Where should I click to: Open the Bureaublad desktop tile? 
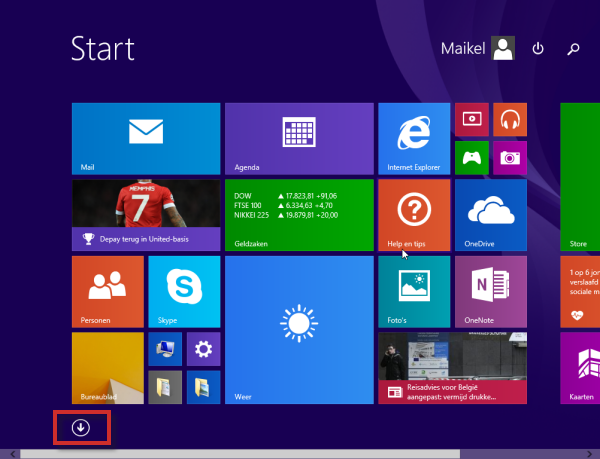pos(108,368)
